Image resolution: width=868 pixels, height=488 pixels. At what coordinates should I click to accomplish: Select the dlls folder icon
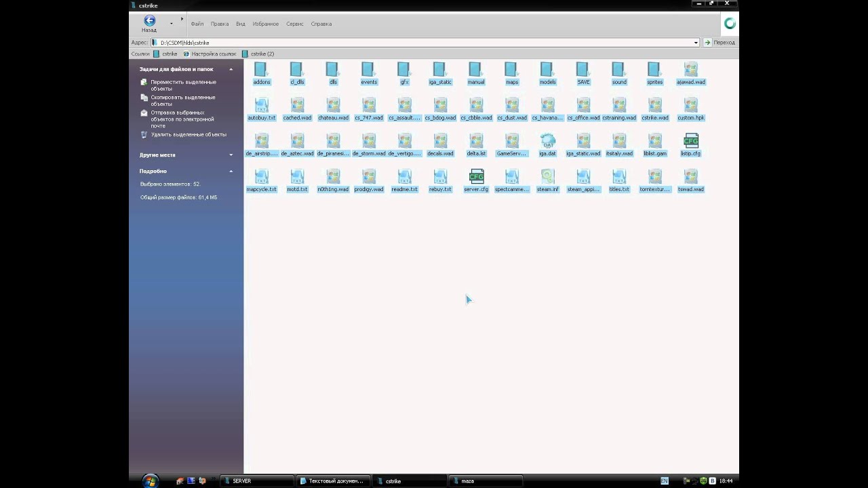[x=332, y=69]
